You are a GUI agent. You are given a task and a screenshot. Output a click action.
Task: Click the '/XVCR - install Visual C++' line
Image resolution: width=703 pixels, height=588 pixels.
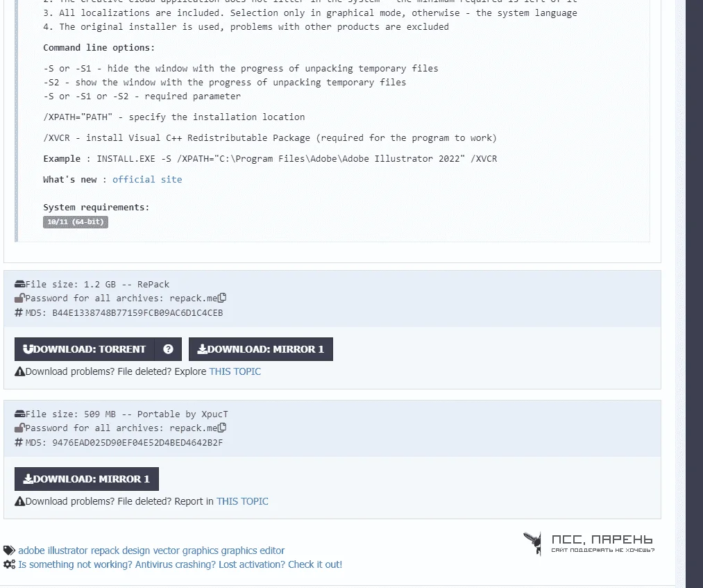(270, 137)
